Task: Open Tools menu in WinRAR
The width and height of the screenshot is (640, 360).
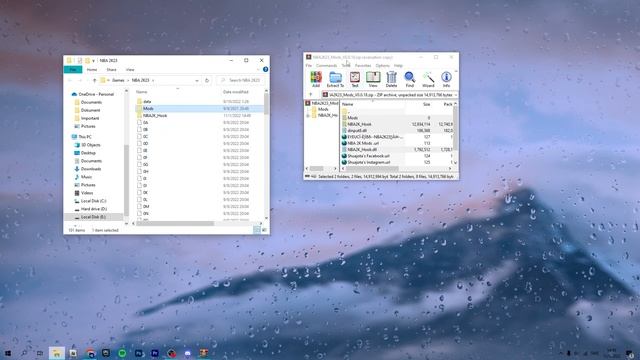Action: 346,65
